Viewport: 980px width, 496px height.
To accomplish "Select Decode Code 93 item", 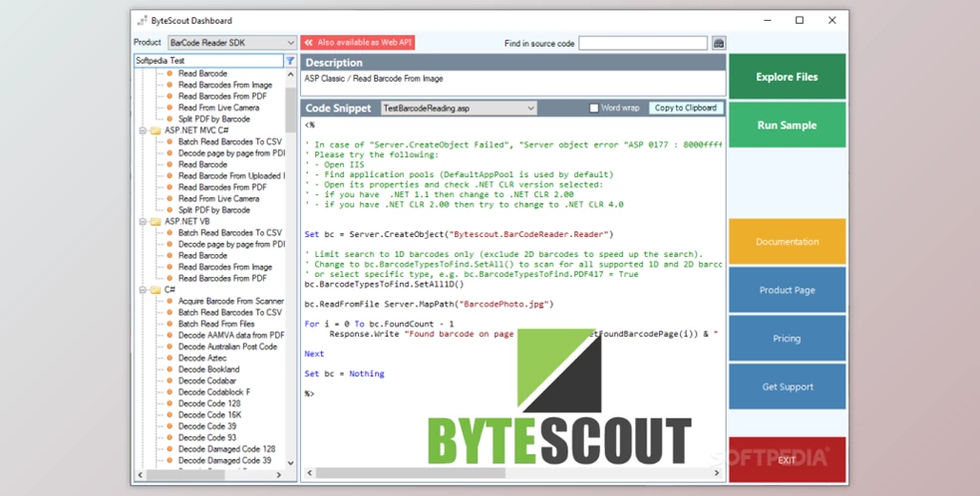I will point(207,438).
